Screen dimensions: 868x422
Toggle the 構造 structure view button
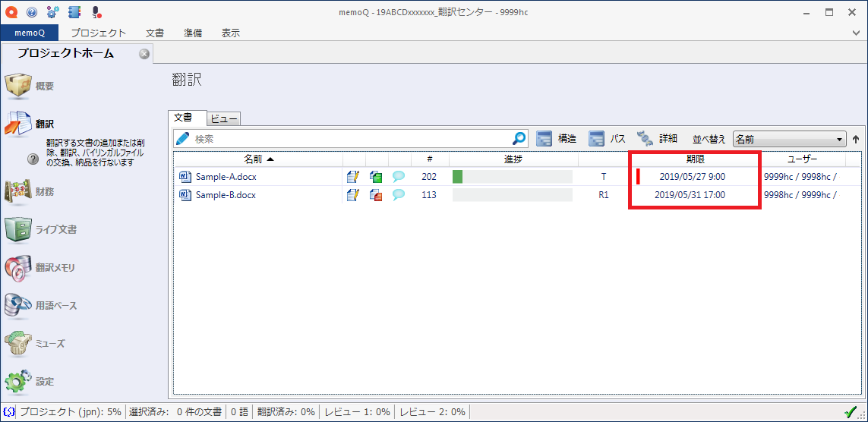557,139
